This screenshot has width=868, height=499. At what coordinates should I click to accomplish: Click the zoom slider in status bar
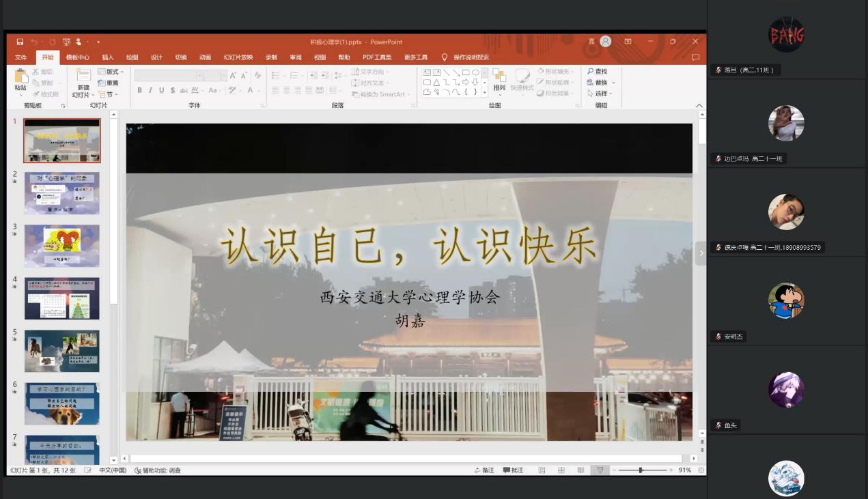641,470
